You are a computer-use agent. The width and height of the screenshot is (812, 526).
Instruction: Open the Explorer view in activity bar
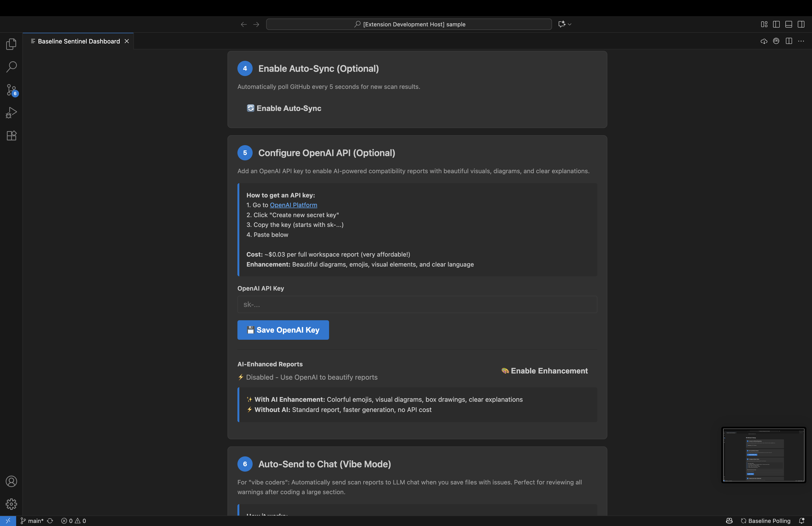pyautogui.click(x=11, y=44)
